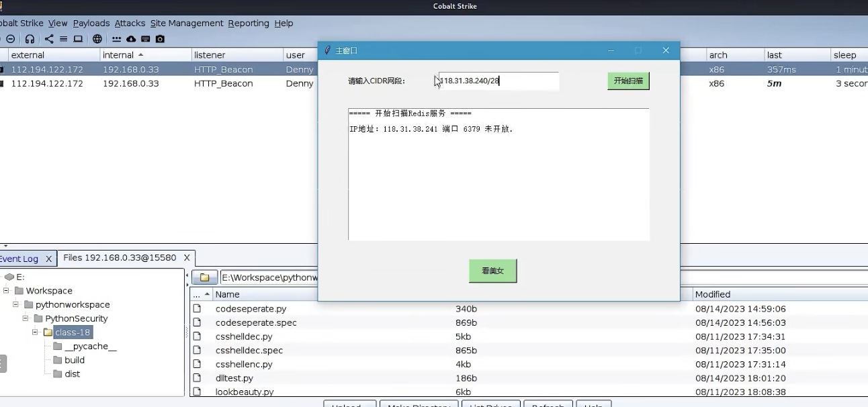Open Listeners via the headphones icon
868x407 pixels.
pyautogui.click(x=30, y=39)
